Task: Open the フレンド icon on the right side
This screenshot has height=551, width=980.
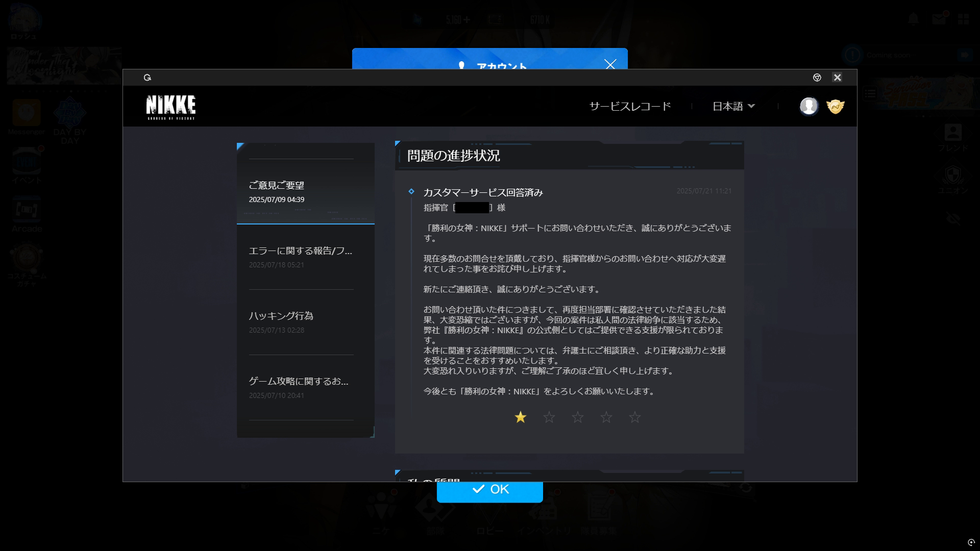Action: [953, 138]
